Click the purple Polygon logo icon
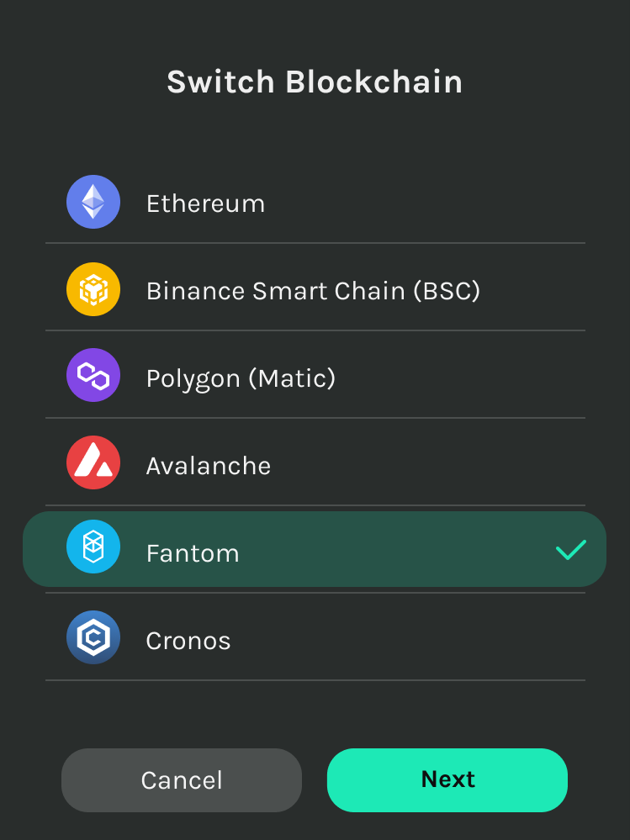Viewport: 630px width, 840px height. coord(93,375)
